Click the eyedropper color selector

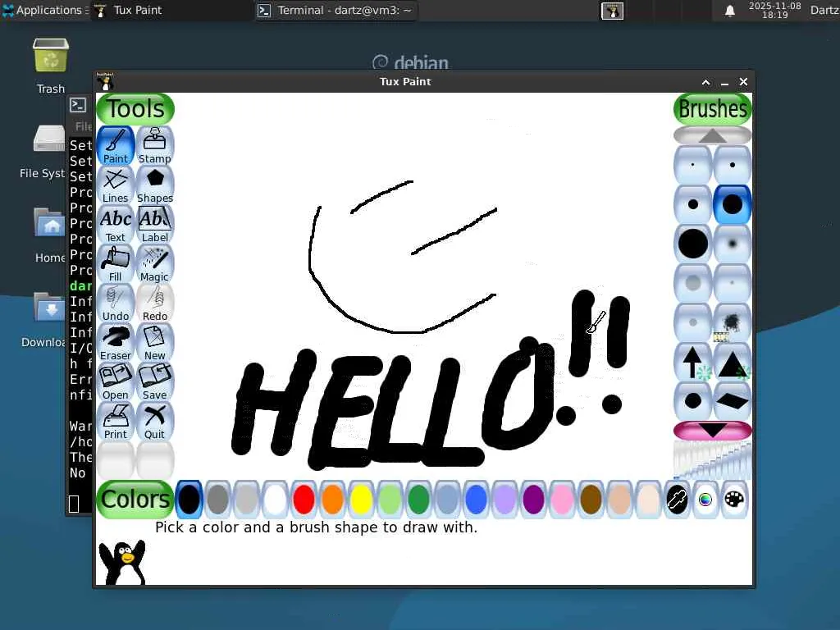[677, 500]
